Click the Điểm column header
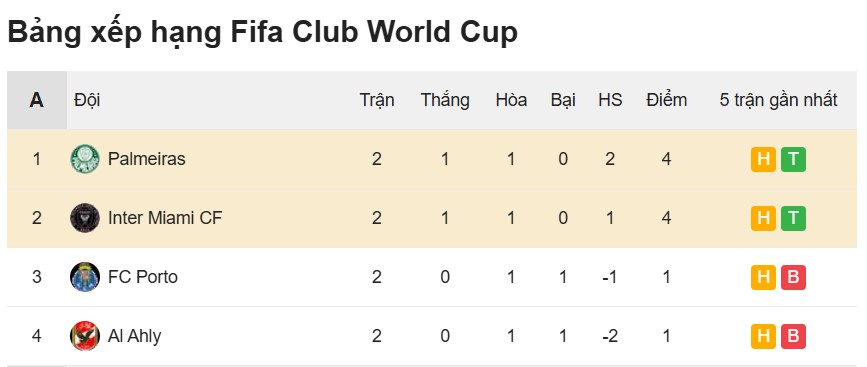 [666, 100]
